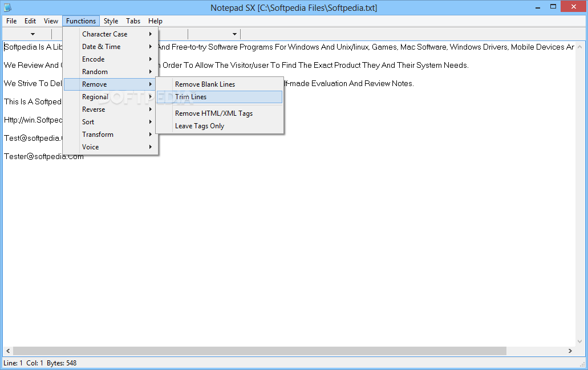The image size is (588, 370).
Task: Click the horizontal scrollbar thumb
Action: tap(259, 351)
